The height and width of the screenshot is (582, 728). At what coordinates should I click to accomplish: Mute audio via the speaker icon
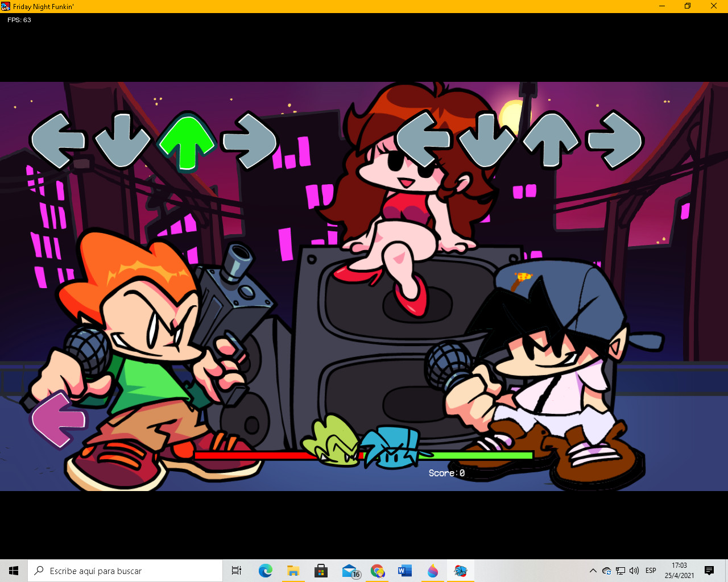[634, 571]
